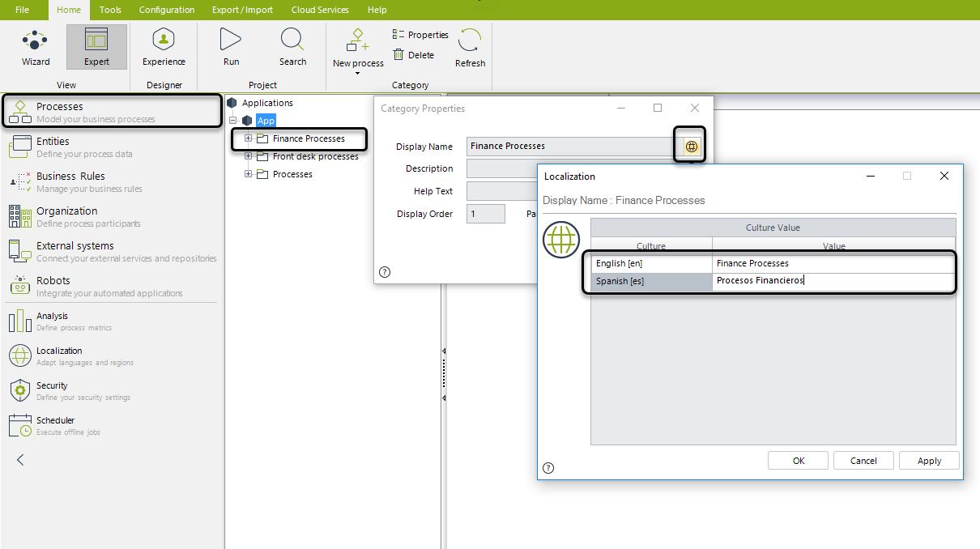Open the Cloud Services tab
The image size is (980, 549).
(318, 10)
